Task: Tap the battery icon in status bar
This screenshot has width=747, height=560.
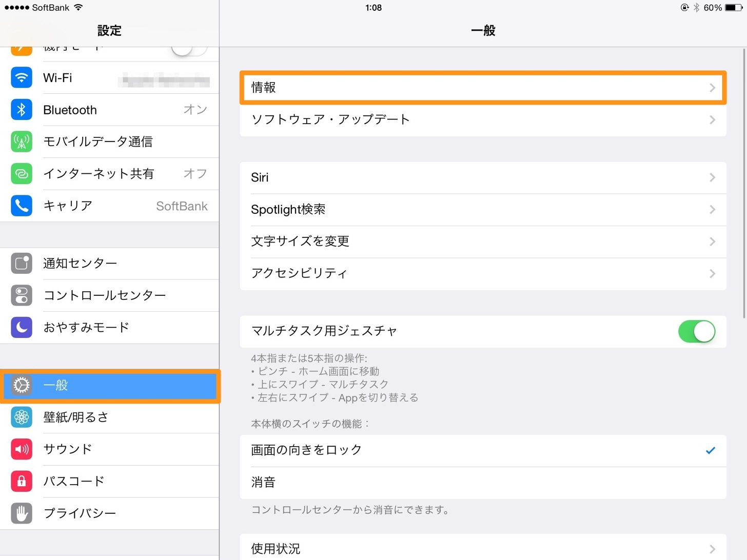Action: pyautogui.click(x=733, y=8)
